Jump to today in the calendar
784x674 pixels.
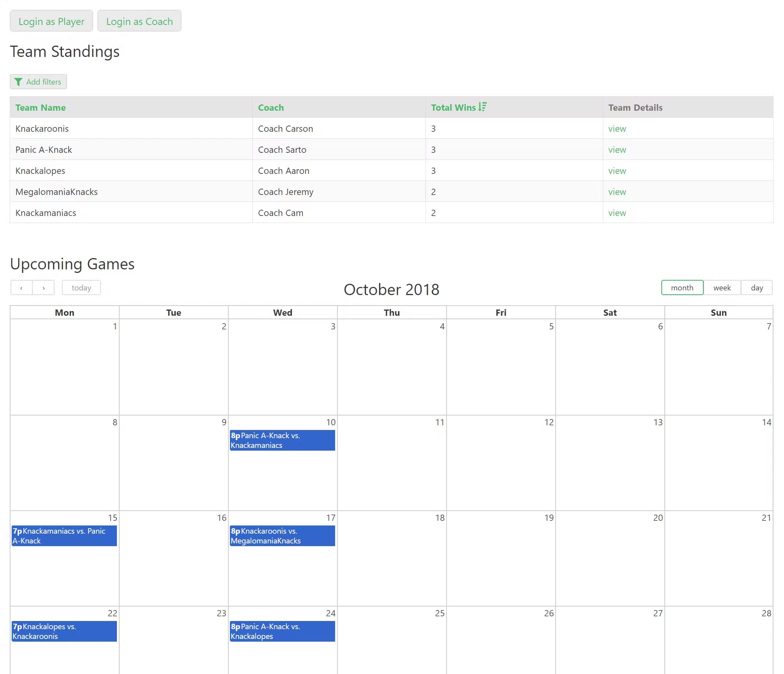81,288
